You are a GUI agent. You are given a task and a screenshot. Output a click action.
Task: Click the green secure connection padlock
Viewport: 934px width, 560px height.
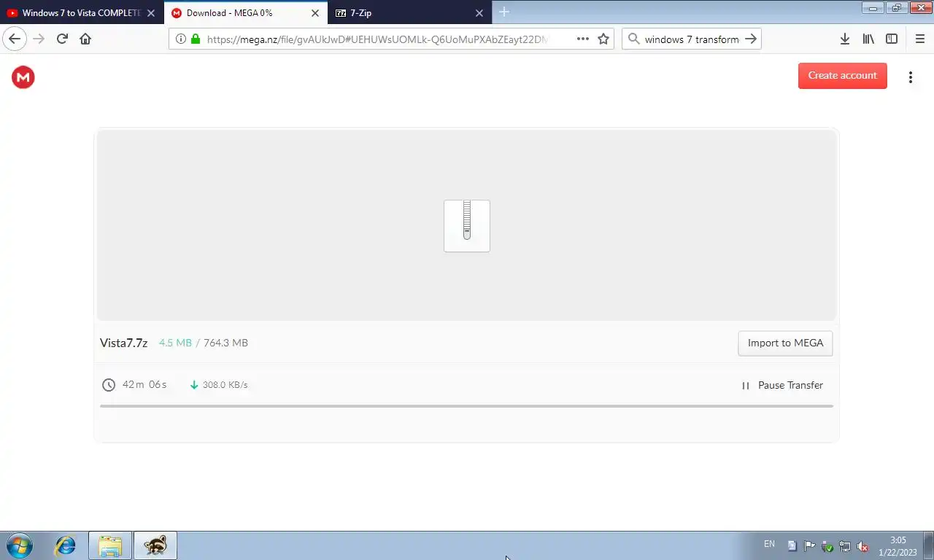tap(196, 39)
